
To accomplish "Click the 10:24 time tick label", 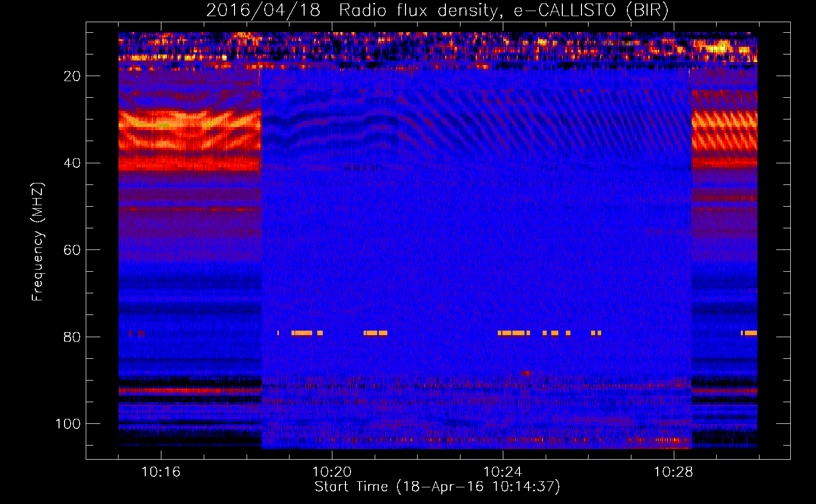I will (x=503, y=472).
